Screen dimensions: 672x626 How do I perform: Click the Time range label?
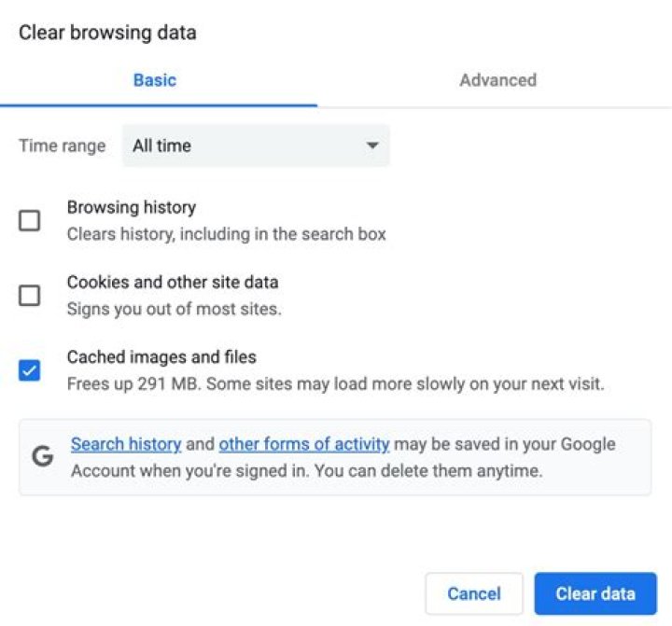pos(62,146)
